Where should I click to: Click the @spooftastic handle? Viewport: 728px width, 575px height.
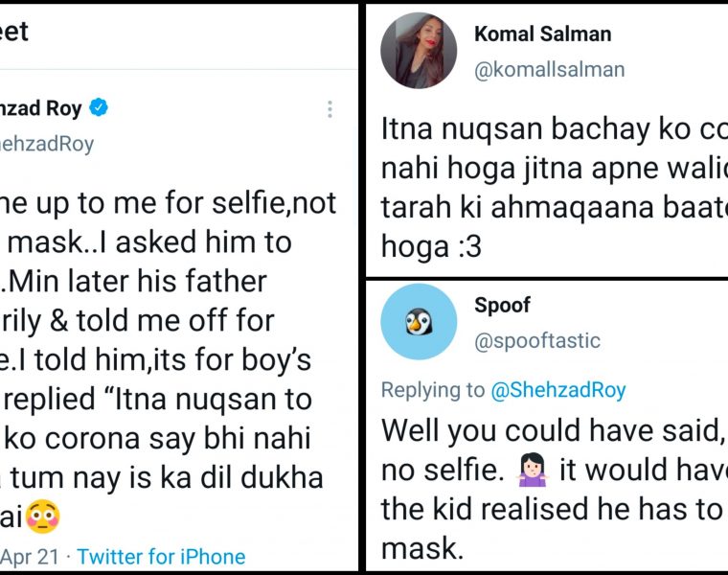coord(536,340)
